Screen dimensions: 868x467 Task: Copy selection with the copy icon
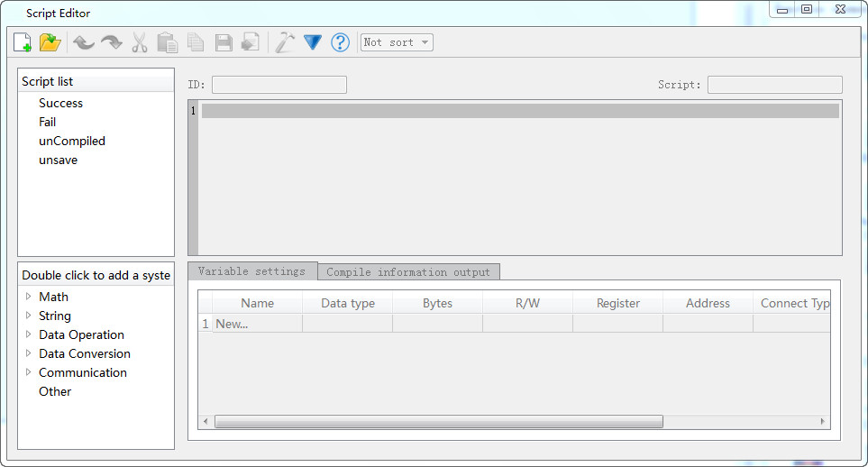[x=196, y=42]
